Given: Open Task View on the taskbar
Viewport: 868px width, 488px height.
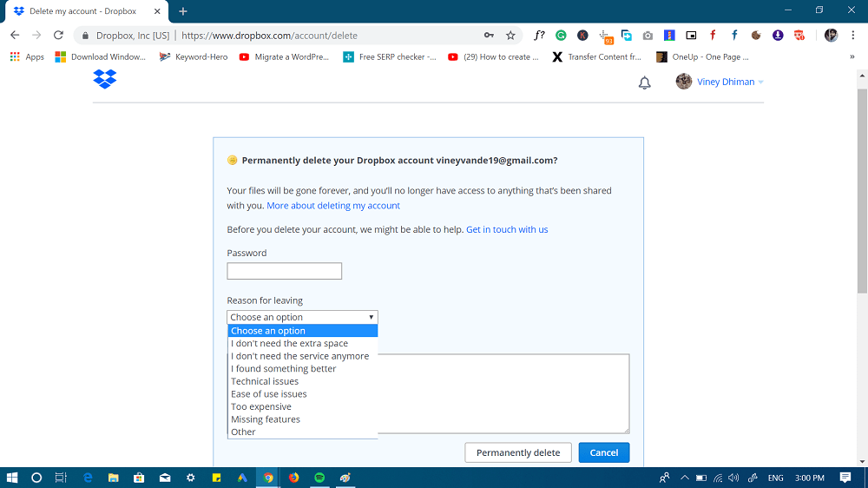Looking at the screenshot, I should click(x=61, y=478).
